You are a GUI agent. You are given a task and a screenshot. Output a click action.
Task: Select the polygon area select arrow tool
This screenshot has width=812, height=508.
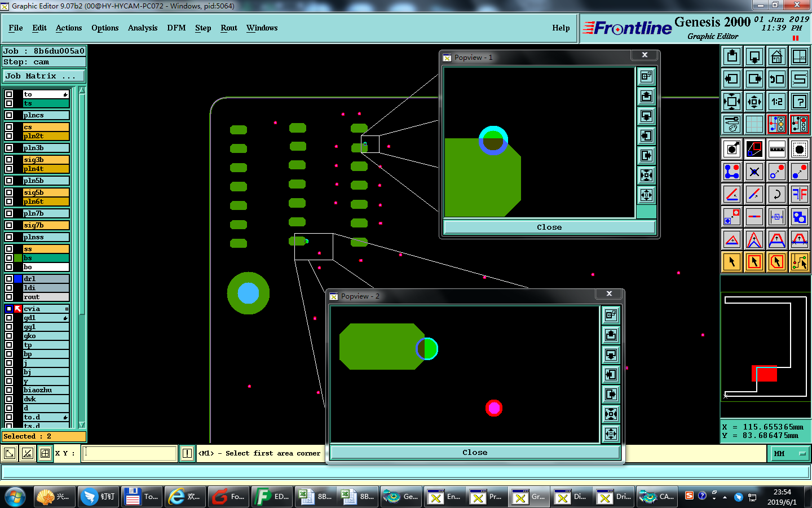[777, 262]
